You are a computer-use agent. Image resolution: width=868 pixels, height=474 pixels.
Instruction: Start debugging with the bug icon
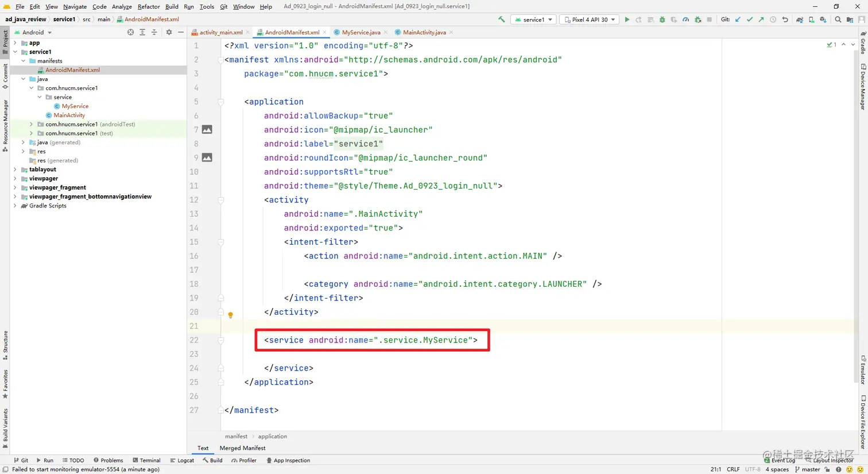tap(662, 20)
